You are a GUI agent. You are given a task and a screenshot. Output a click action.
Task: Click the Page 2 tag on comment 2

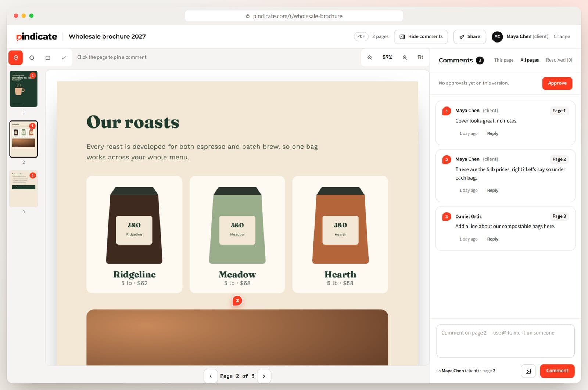(x=559, y=159)
